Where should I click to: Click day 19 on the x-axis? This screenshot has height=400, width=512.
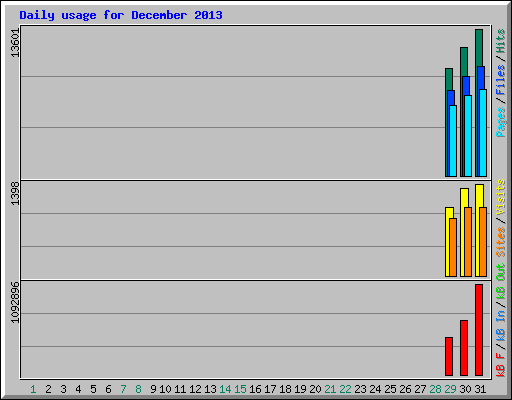[x=300, y=389]
